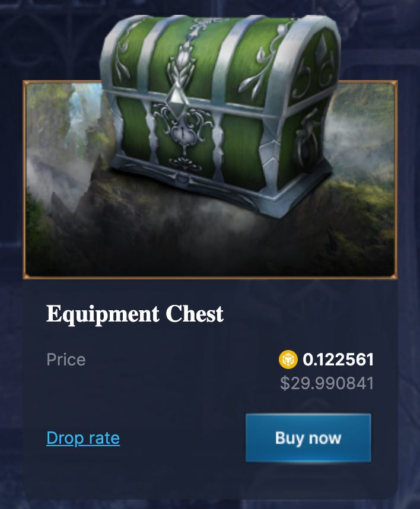Click the keyhole lock on the chest
Screen dimensions: 420x509
pos(184,133)
